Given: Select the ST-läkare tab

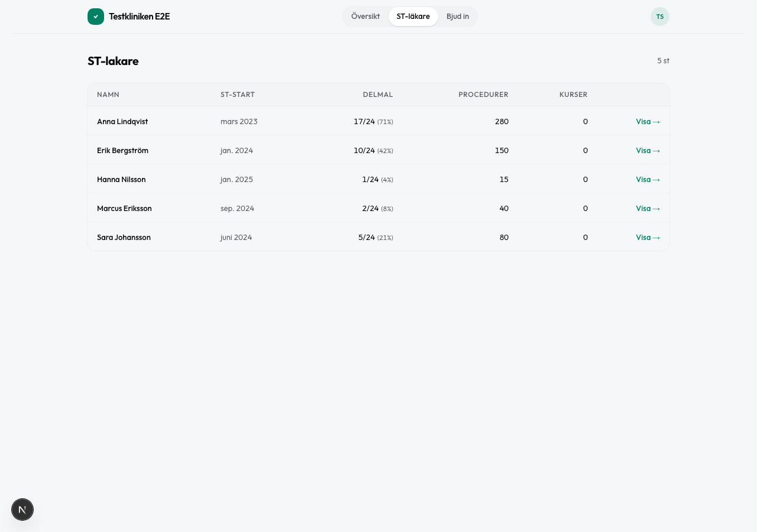Looking at the screenshot, I should click(413, 17).
